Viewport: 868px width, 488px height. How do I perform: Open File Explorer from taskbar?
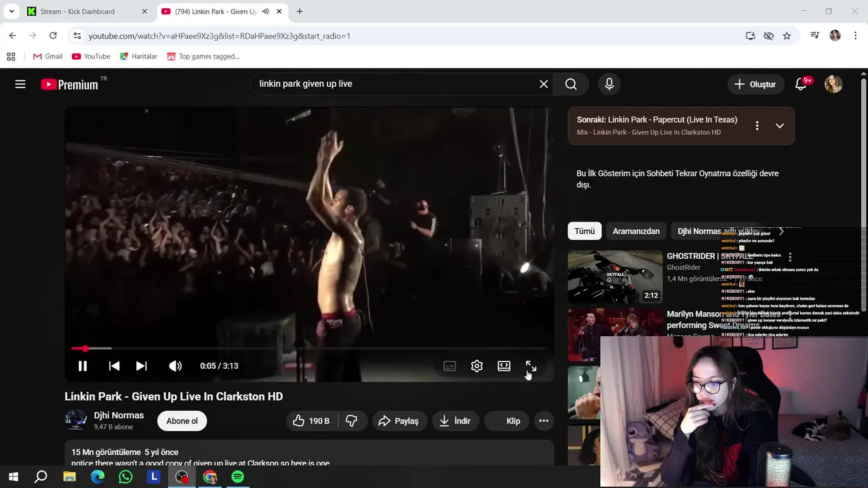(69, 477)
